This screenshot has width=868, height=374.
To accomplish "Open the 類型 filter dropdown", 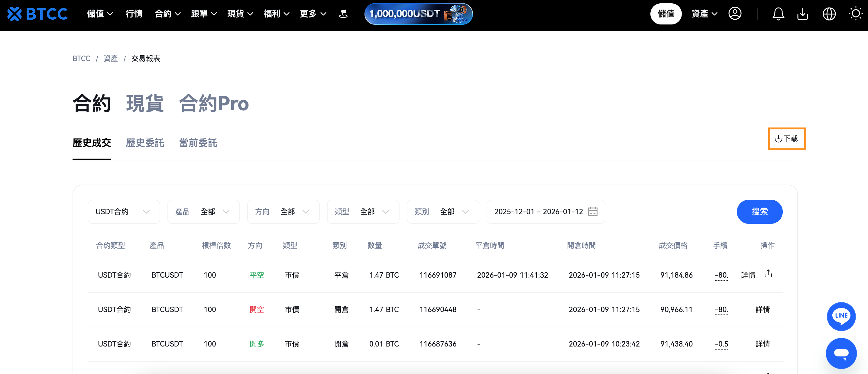I will click(x=363, y=211).
